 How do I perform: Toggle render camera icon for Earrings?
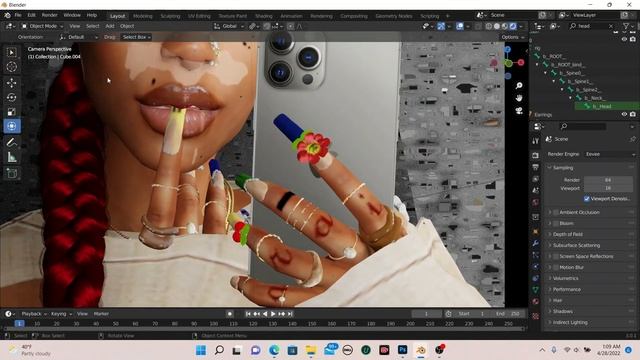tap(633, 115)
